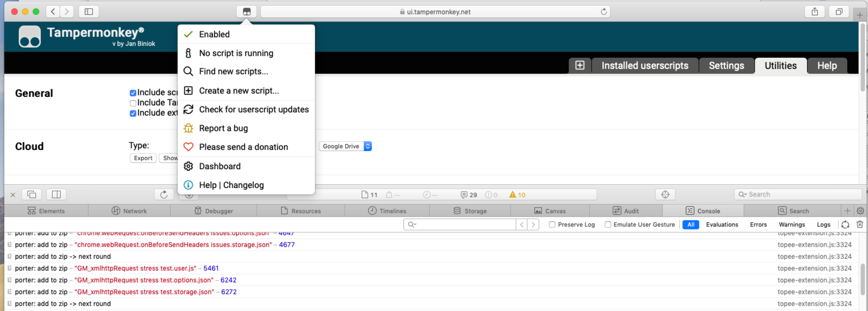Viewport: 868px width, 311px height.
Task: Go forward with the Safari forward arrow
Action: click(67, 12)
